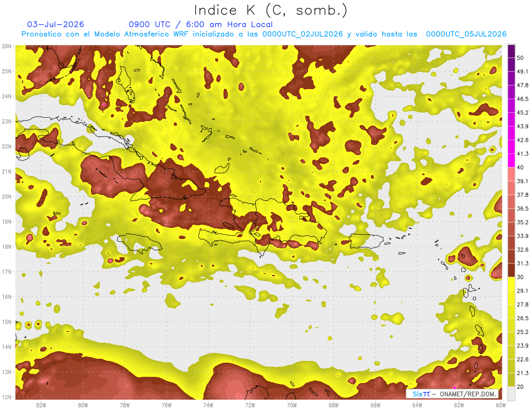Click the 'SisTT - ONAMET/REP.DOM.' credit box
Viewport: 532px width, 411px height.
point(453,394)
